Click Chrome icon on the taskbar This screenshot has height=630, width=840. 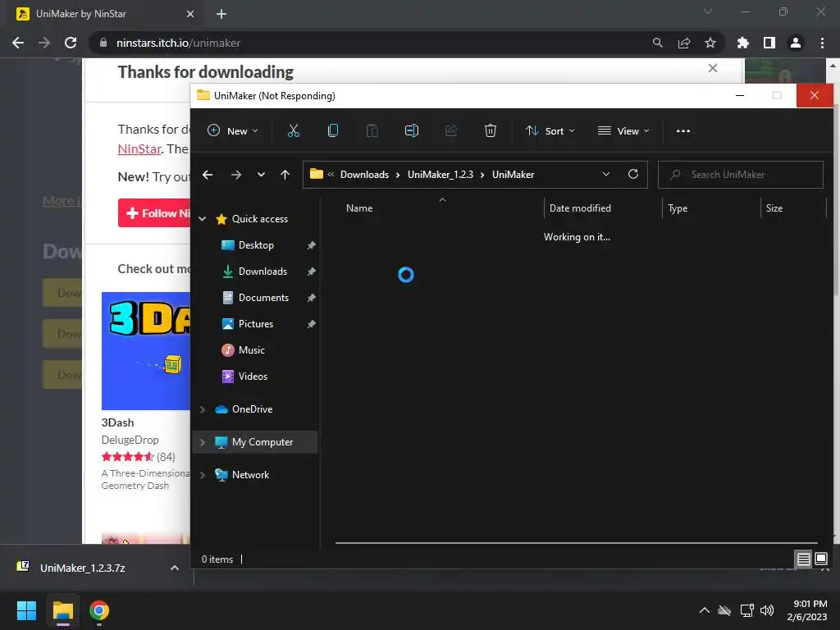pyautogui.click(x=98, y=610)
